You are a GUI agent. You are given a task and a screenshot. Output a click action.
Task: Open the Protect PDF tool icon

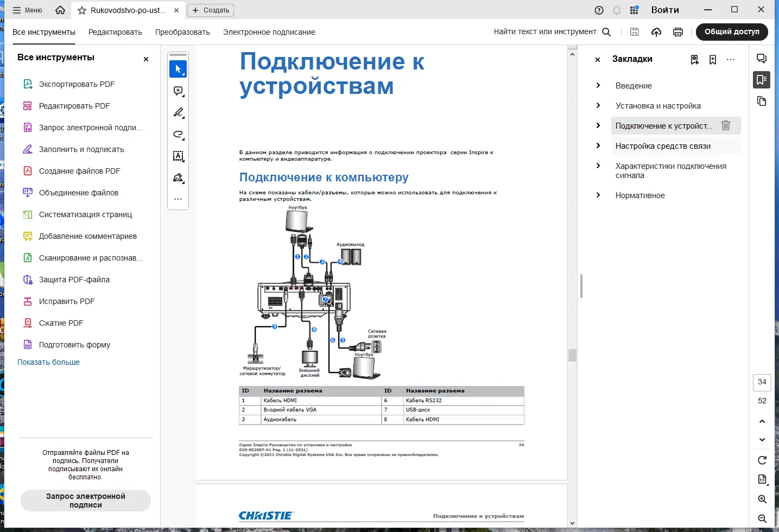pos(28,280)
